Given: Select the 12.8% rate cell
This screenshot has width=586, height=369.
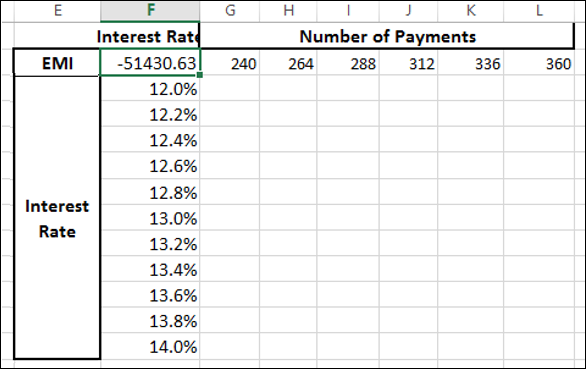Looking at the screenshot, I should [x=150, y=192].
